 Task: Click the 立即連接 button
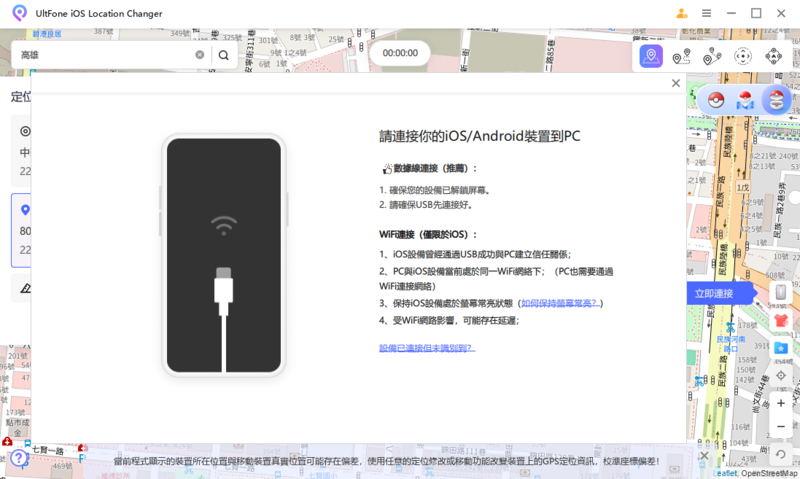pyautogui.click(x=719, y=293)
